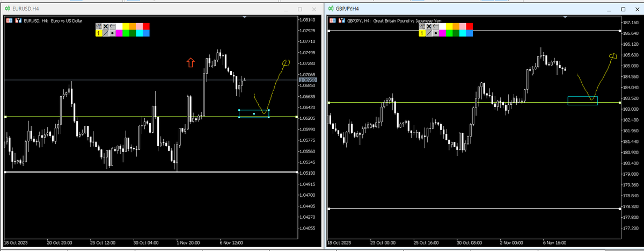Pick the orange swatch in EURUSD palette
This screenshot has height=251, width=644.
(x=133, y=26)
